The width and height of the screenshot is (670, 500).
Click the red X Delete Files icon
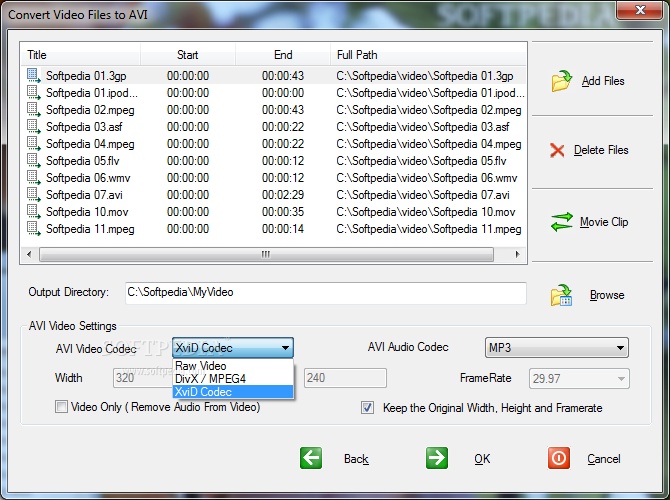pos(557,150)
